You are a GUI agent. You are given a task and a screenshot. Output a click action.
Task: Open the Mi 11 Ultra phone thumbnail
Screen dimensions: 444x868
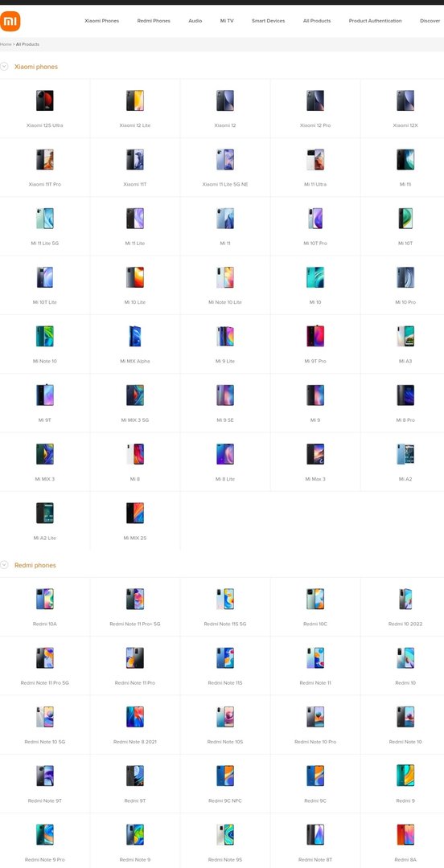coord(315,159)
